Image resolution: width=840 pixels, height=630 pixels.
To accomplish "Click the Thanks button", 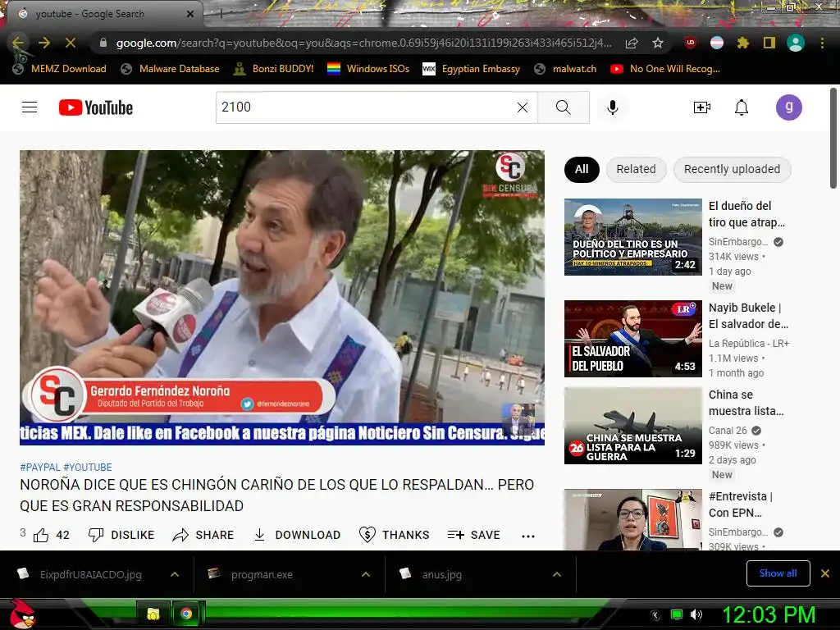I will [395, 535].
